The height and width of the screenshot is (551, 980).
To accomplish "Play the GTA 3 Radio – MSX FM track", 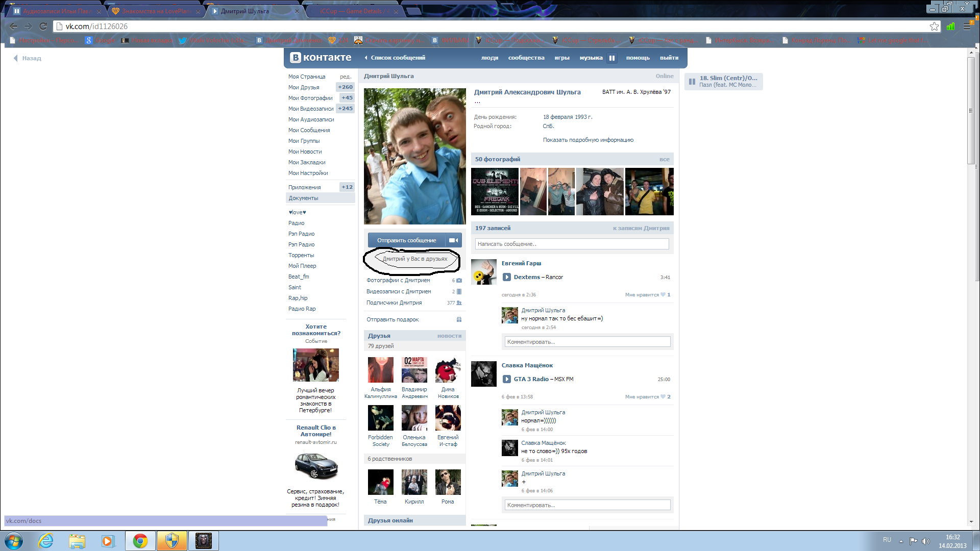I will (507, 379).
